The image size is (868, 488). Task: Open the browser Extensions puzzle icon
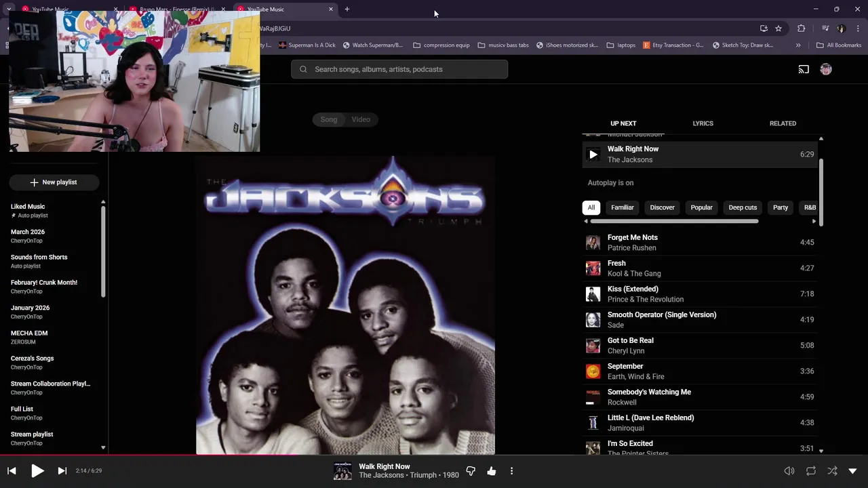(x=801, y=28)
